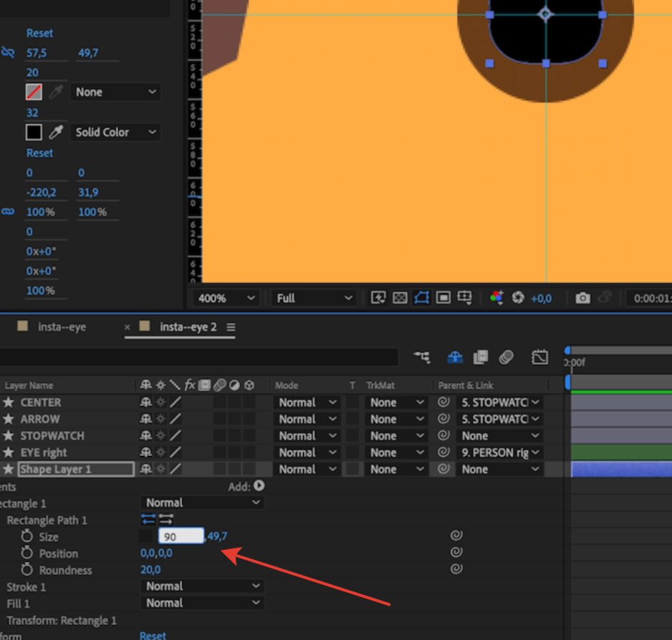Click the Roundness property pick whip
The height and width of the screenshot is (640, 672).
456,568
